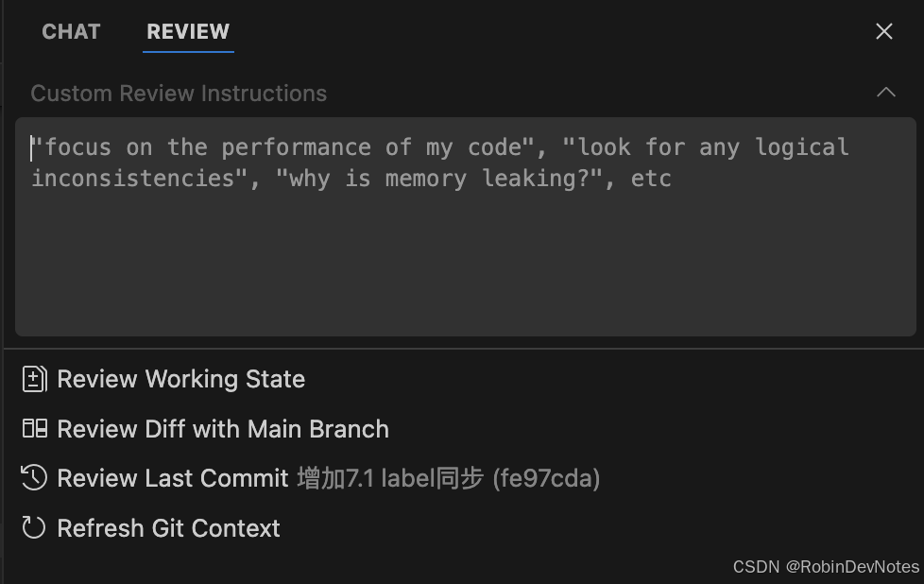This screenshot has width=924, height=584.
Task: Collapse the Custom Review Instructions section
Action: coord(885,92)
